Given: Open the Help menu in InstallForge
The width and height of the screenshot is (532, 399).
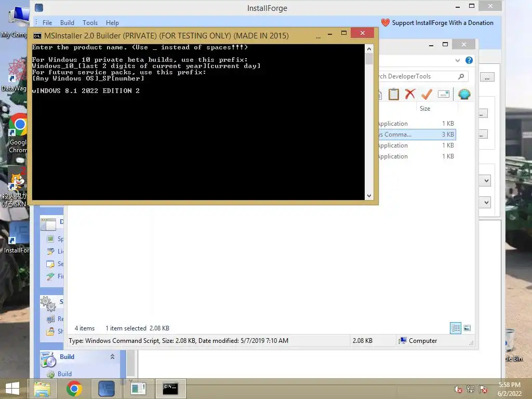Looking at the screenshot, I should click(112, 23).
